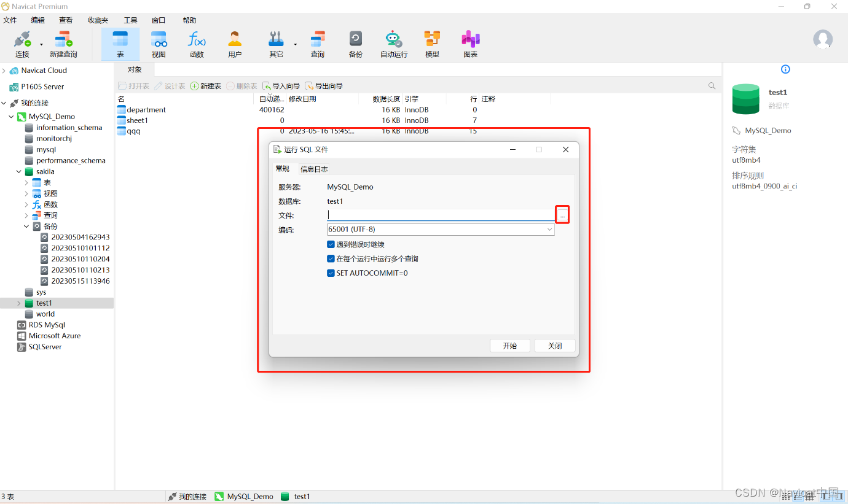Open the Tools menu
The width and height of the screenshot is (848, 504).
coord(130,20)
